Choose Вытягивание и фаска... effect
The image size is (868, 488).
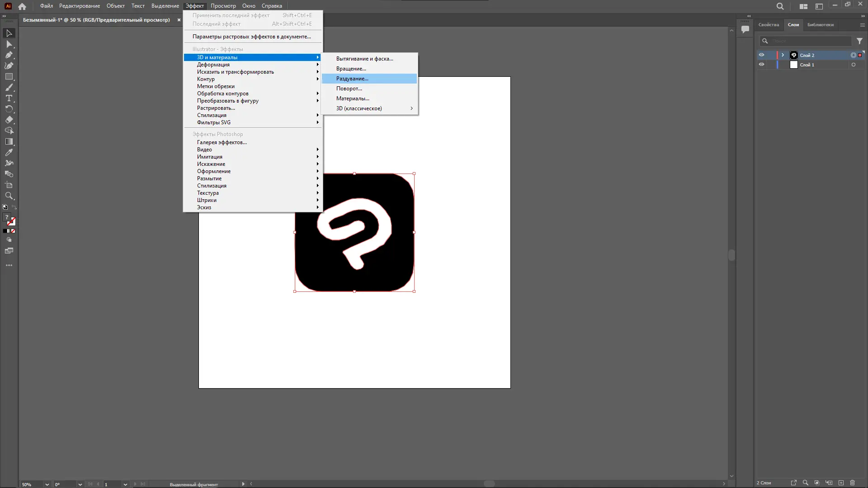tap(370, 59)
